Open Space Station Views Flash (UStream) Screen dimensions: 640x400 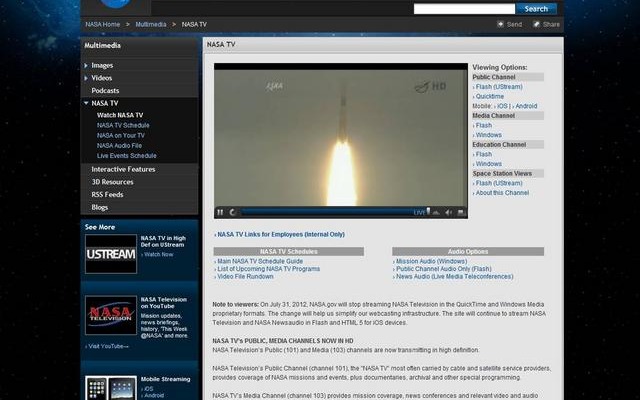(499, 183)
